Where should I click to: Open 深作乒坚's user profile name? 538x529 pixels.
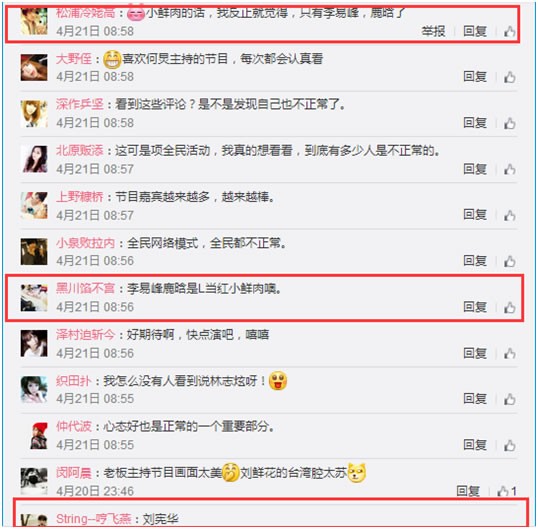80,104
